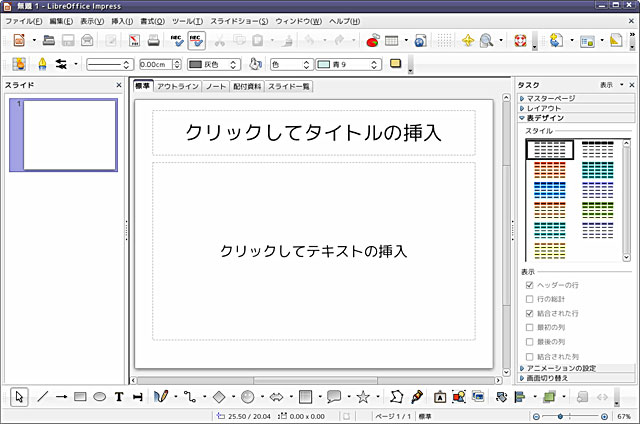Select the Rectangle tool
This screenshot has height=424, width=640.
[80, 397]
